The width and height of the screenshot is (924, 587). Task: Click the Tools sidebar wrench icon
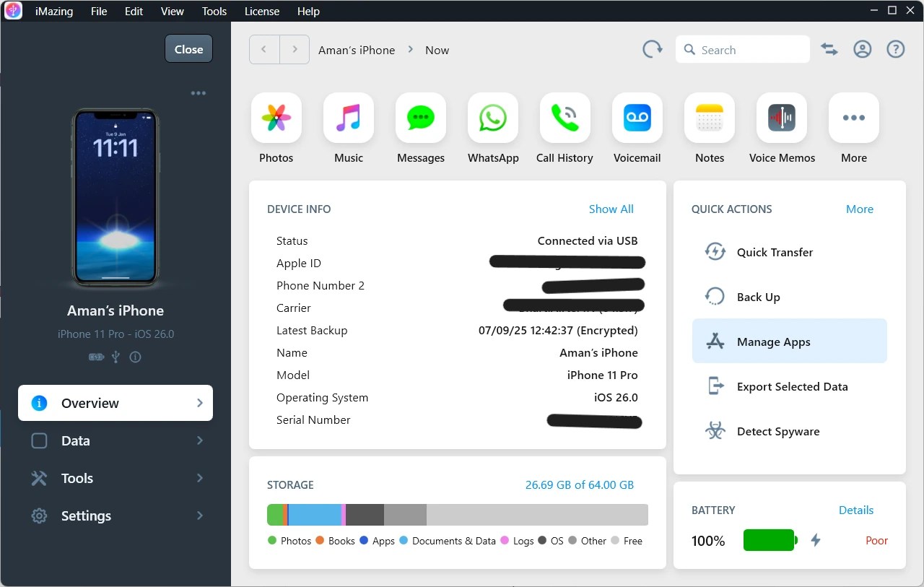point(39,478)
